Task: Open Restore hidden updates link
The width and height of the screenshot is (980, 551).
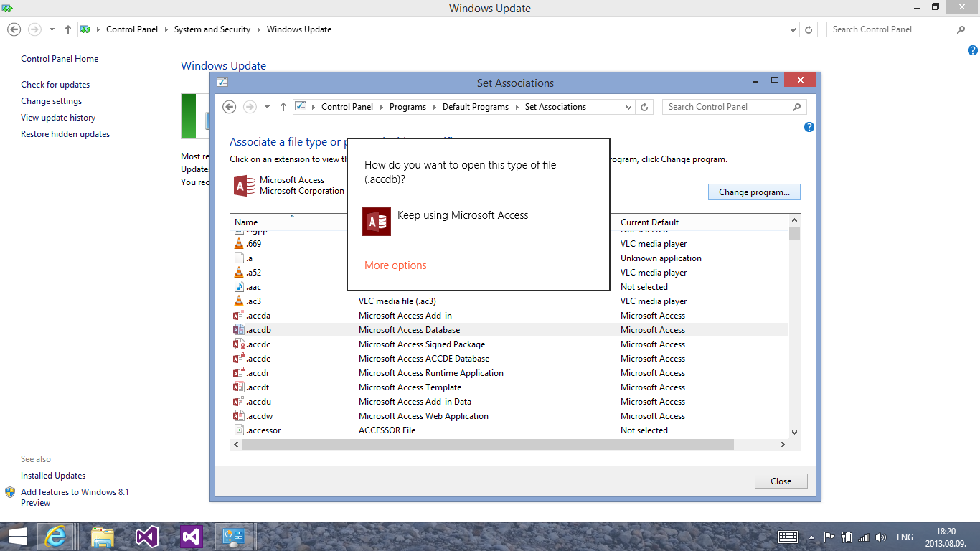Action: tap(65, 134)
